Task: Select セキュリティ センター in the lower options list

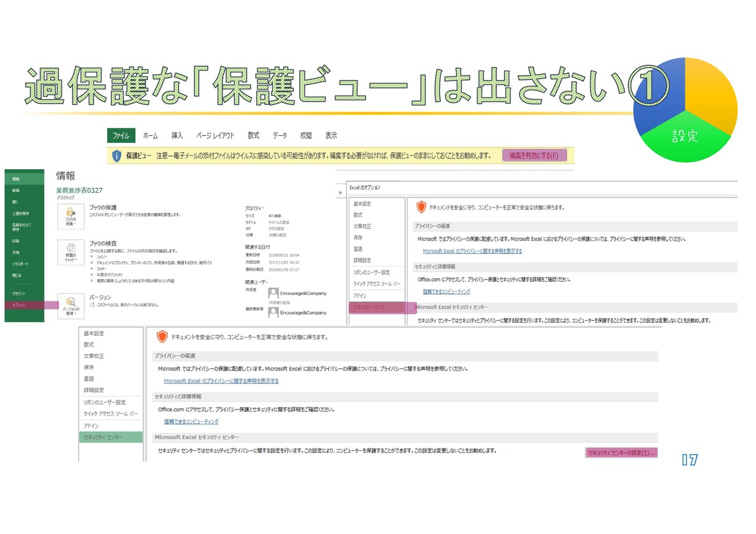Action: coord(111,437)
